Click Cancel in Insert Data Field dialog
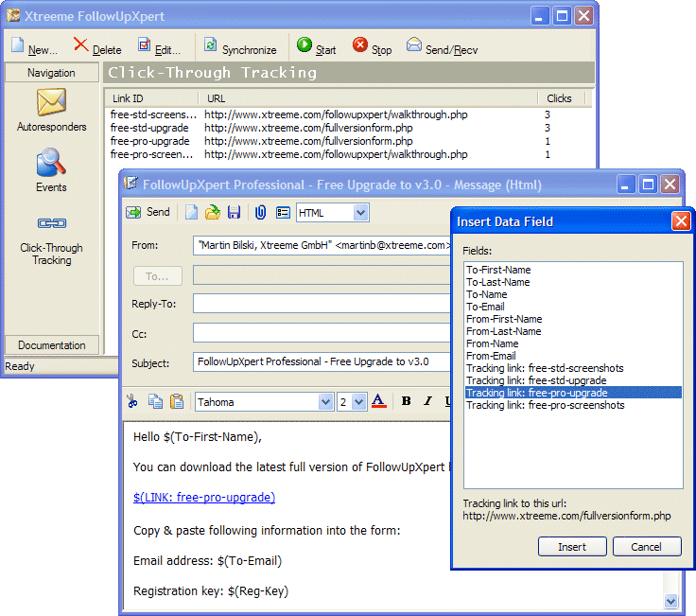 click(647, 547)
